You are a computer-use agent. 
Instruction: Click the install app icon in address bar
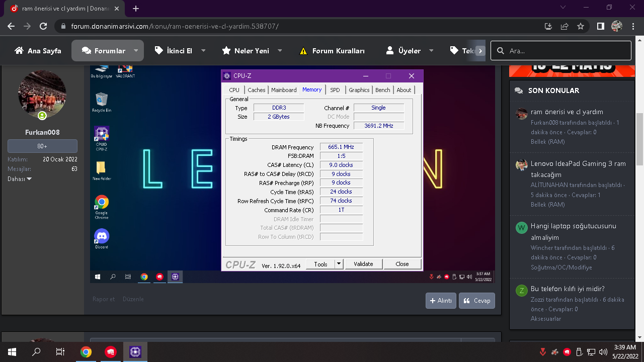click(x=548, y=26)
